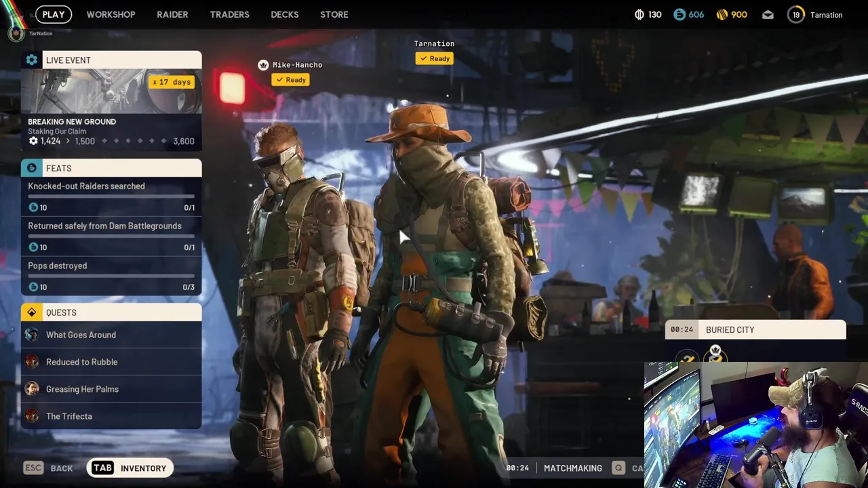Click the Tarnation username in top bar
The height and width of the screenshot is (488, 868).
pos(827,15)
